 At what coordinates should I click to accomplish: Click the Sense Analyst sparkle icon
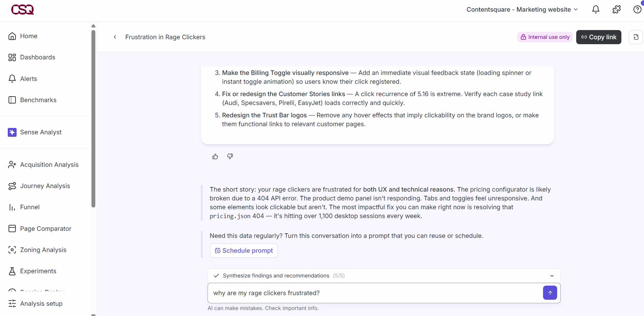[x=12, y=132]
